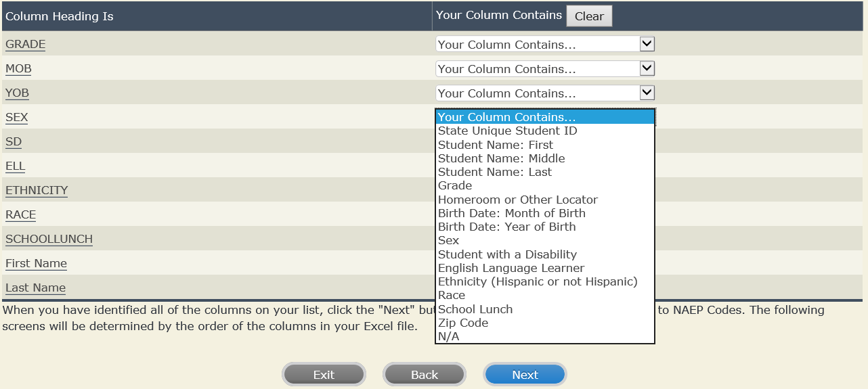868x389 pixels.
Task: Select the 'N/A' list option
Action: 448,336
